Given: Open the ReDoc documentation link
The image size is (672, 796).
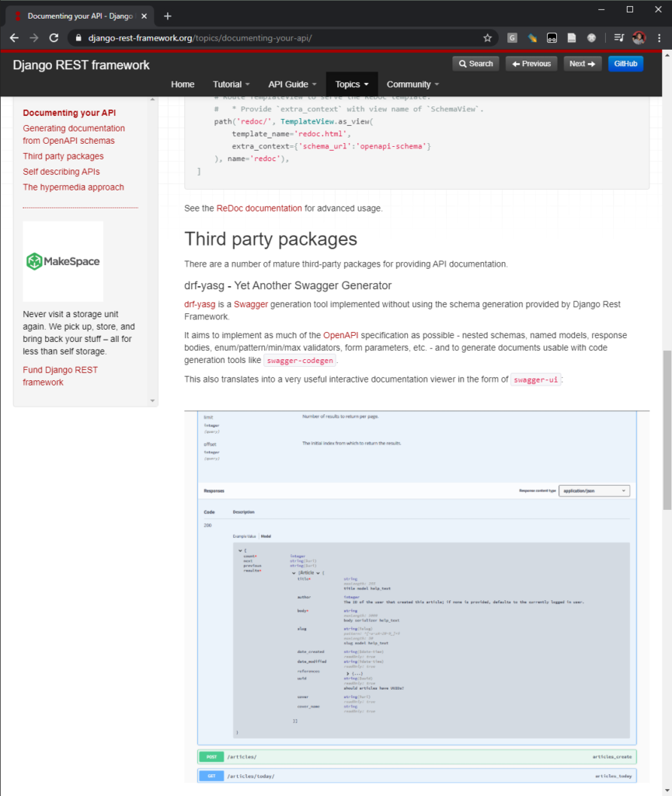Looking at the screenshot, I should coord(259,208).
